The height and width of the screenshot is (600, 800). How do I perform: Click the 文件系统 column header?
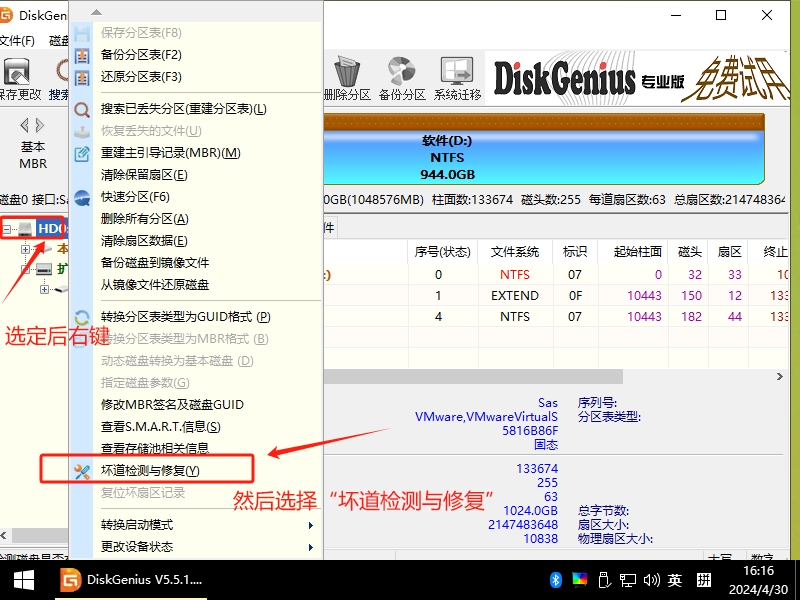pos(515,252)
